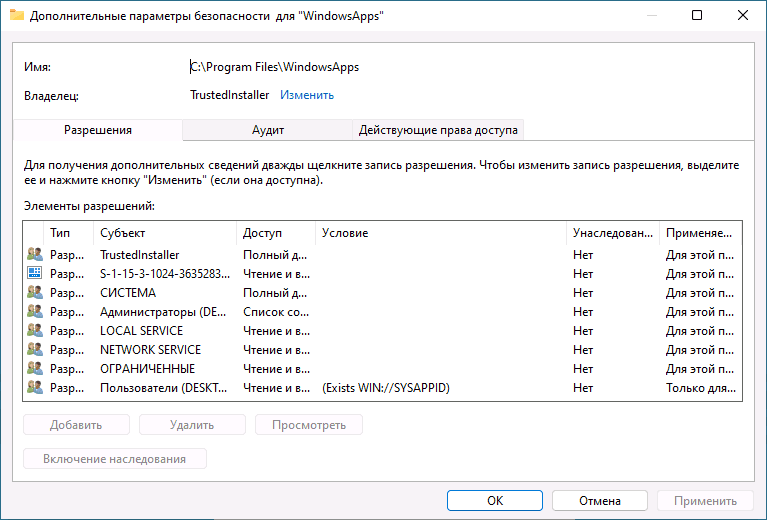The image size is (767, 520).
Task: Click the Удалить button
Action: 192,425
